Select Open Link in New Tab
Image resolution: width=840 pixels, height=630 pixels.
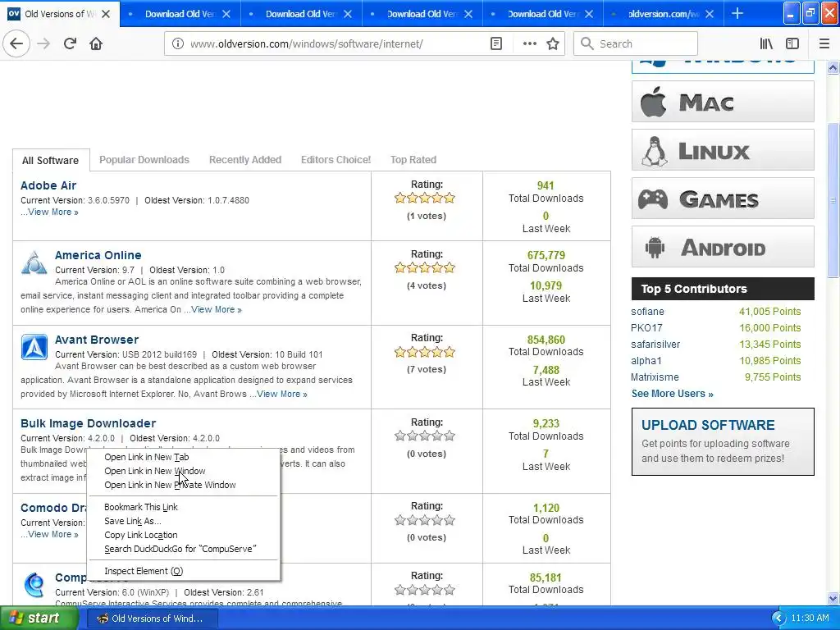[183, 457]
